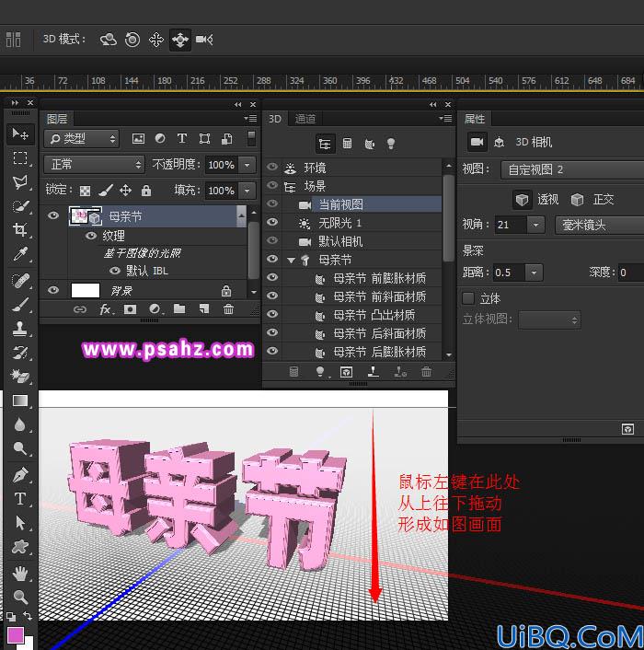Image resolution: width=644 pixels, height=650 pixels.
Task: Toggle visibility of 默认 IBL
Action: click(x=115, y=271)
